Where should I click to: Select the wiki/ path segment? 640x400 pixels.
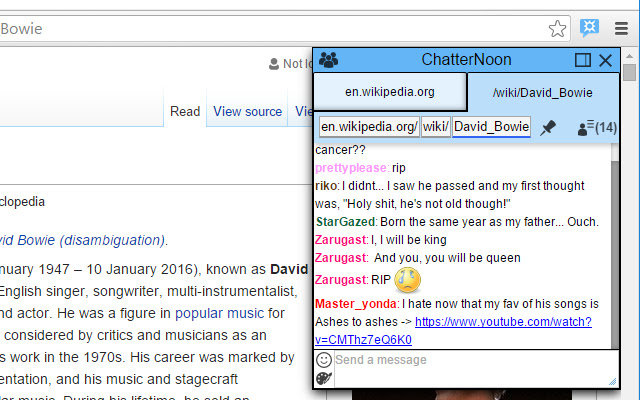(x=436, y=127)
